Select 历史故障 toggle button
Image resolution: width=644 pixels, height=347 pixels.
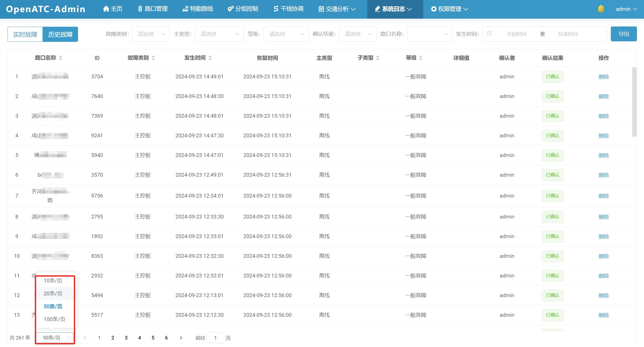point(60,34)
